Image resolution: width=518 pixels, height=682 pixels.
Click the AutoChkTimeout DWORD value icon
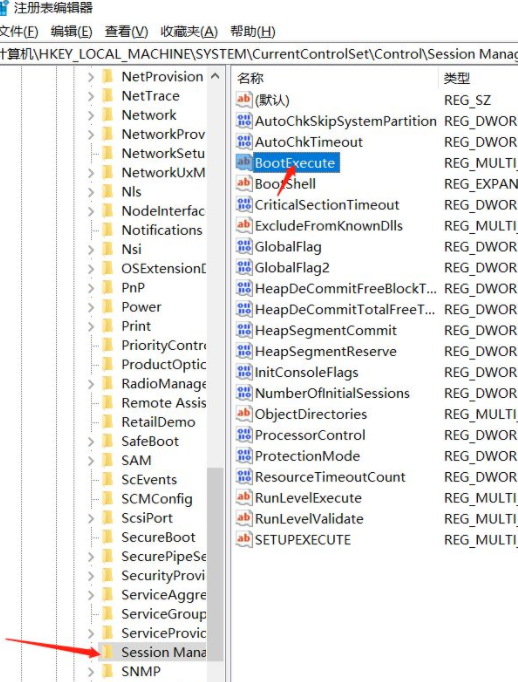coord(244,141)
